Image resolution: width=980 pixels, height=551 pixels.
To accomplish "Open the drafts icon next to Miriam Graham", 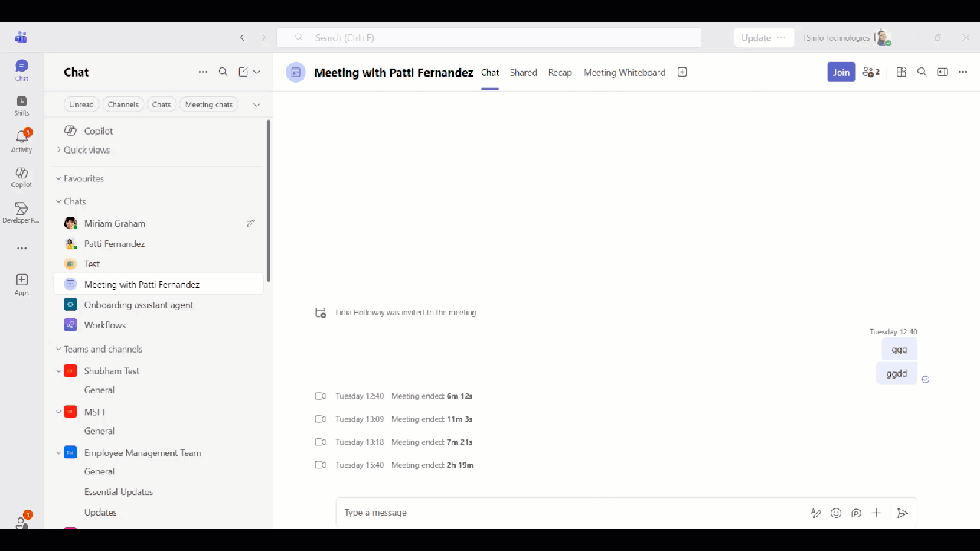I will pyautogui.click(x=250, y=223).
